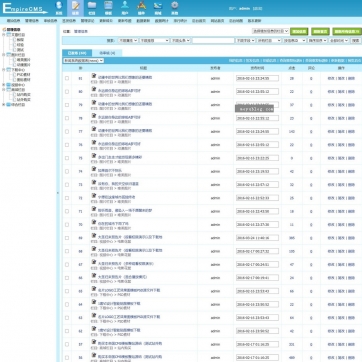Viewport: 362px width, 362px height.
Task: Click the sidebar collapse handle arrow
Action: pos(58,193)
